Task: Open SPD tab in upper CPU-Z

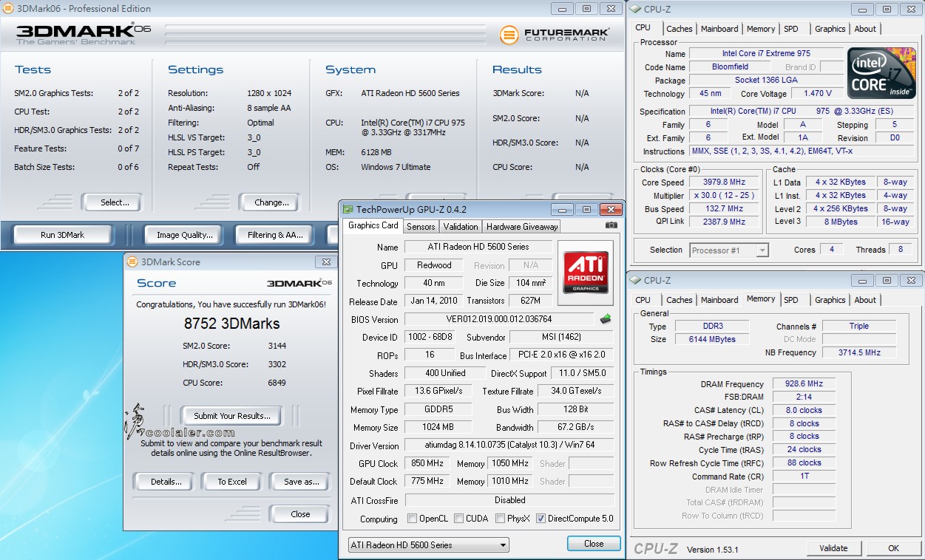Action: [x=791, y=29]
